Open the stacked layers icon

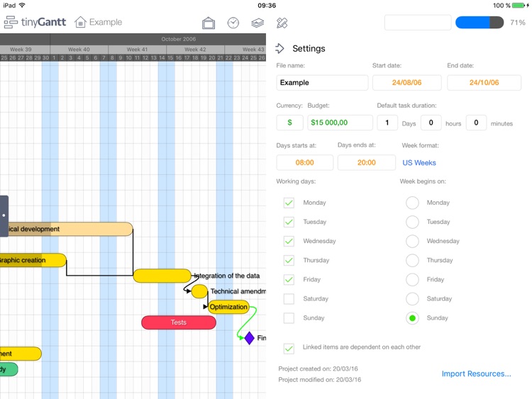257,23
